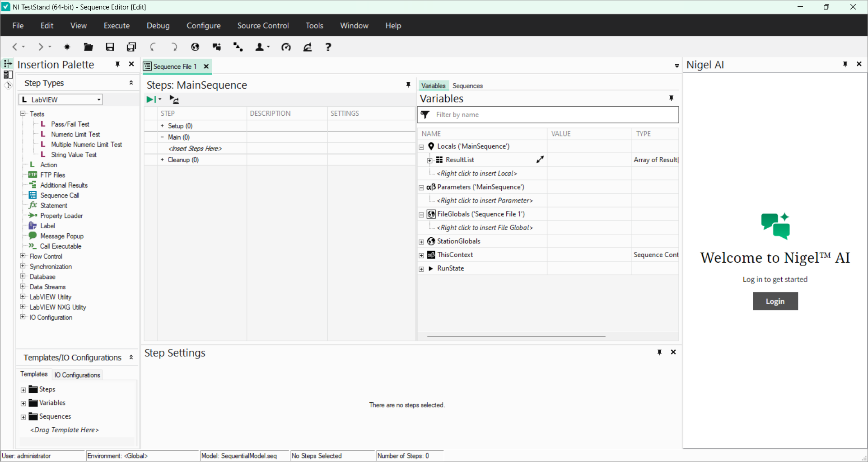Click the starburst New icon in toolbar
868x462 pixels.
(x=67, y=47)
